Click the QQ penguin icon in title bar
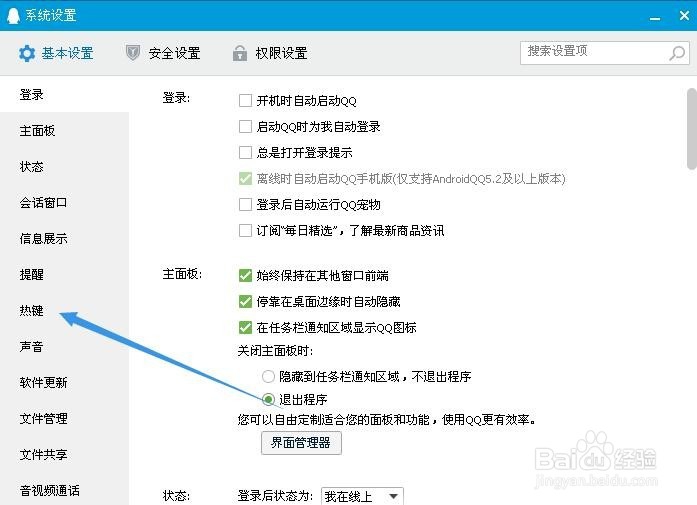This screenshot has height=505, width=697. point(13,15)
